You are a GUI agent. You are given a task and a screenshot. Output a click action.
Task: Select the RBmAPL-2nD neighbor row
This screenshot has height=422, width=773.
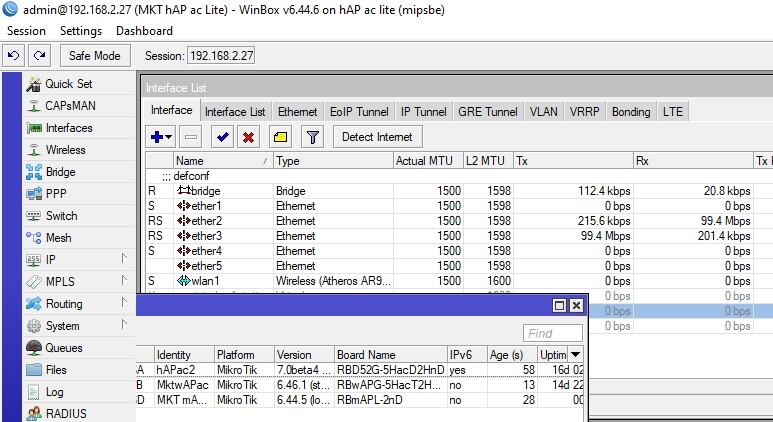pos(360,400)
